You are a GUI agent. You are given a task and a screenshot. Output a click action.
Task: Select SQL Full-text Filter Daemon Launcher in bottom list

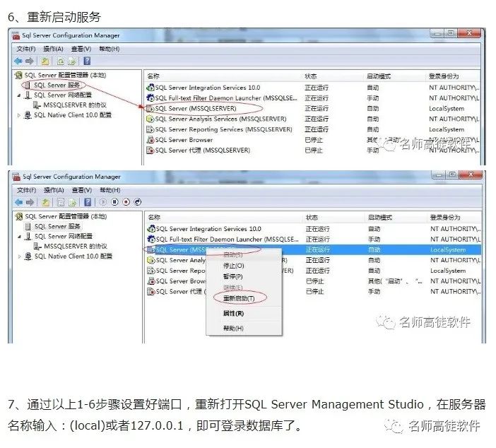pos(228,239)
